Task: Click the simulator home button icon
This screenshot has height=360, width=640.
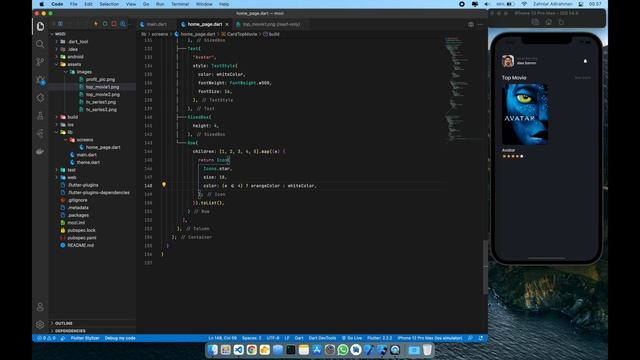Action: (x=548, y=22)
